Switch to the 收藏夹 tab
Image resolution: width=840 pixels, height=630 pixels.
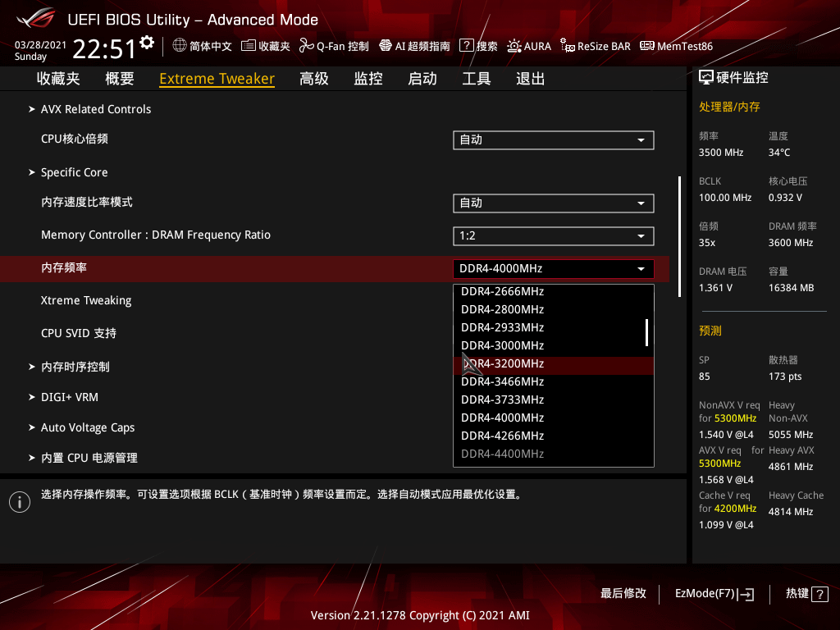(x=58, y=79)
